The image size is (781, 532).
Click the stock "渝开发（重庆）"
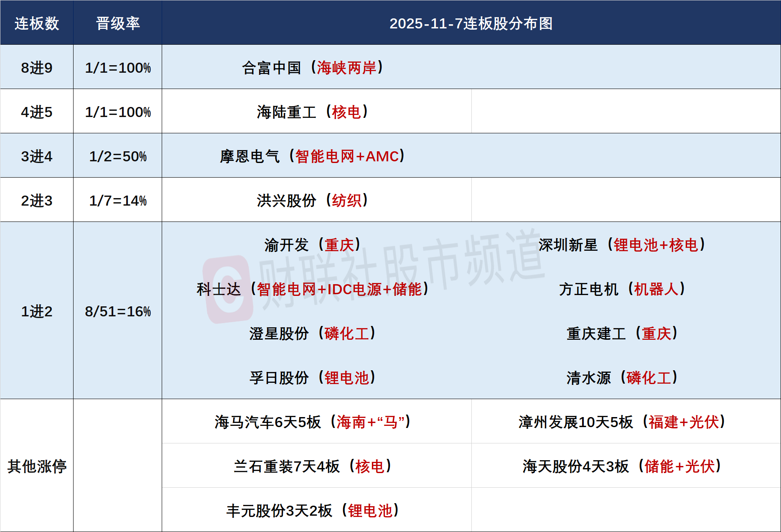[x=313, y=244]
